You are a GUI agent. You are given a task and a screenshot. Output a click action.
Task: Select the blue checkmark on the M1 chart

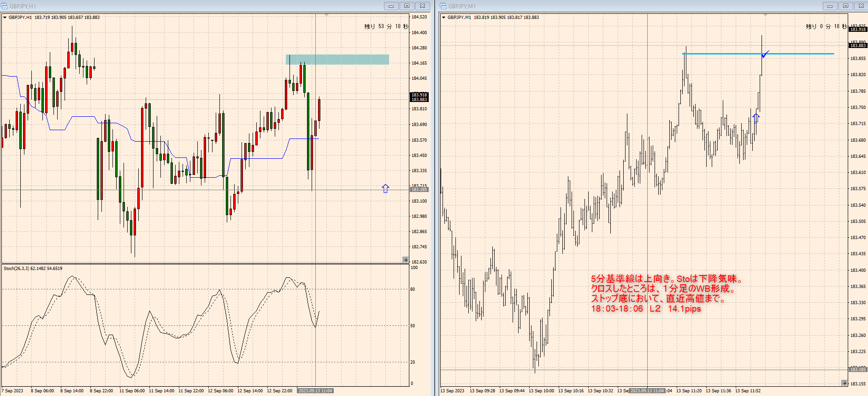tap(765, 54)
